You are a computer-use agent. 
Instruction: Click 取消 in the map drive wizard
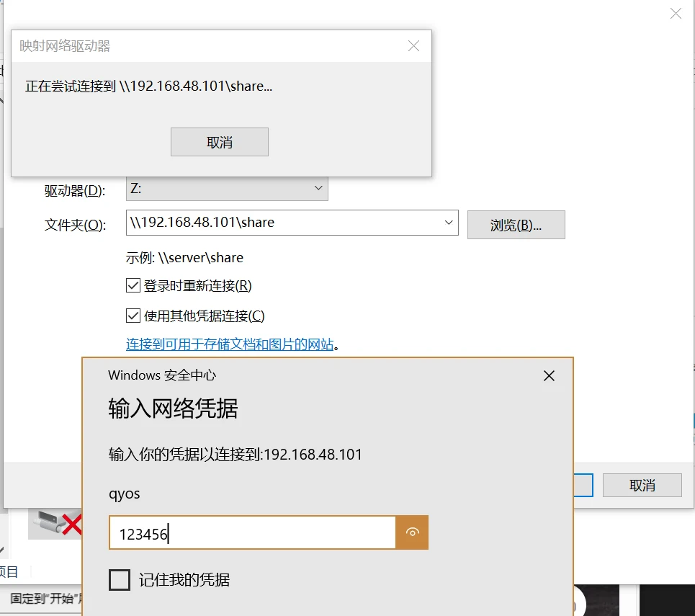tap(642, 485)
